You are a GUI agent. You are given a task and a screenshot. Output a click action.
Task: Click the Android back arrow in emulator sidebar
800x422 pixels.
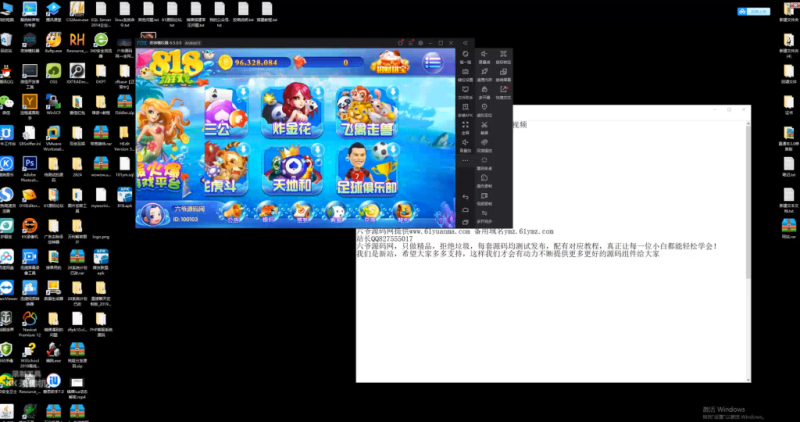pos(465,196)
